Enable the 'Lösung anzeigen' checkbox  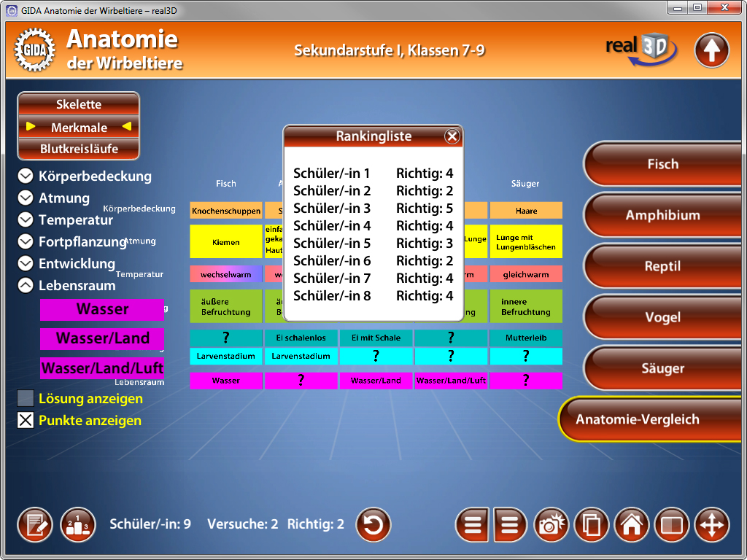26,398
